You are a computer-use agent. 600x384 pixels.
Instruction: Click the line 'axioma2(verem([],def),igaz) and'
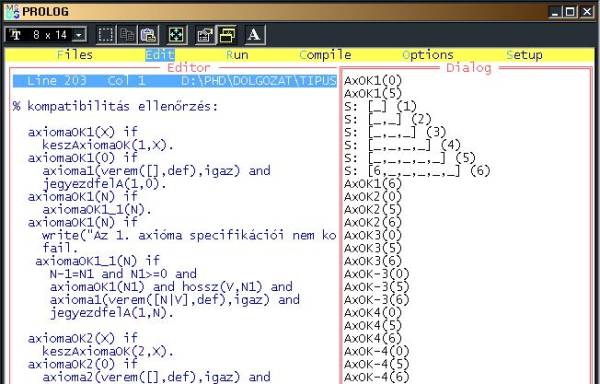tap(156, 377)
